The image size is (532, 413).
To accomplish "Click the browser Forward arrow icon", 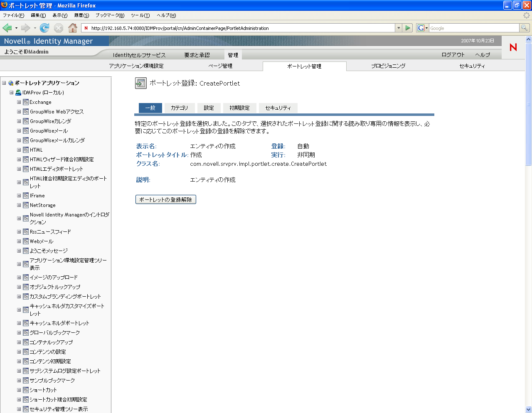I will 25,28.
